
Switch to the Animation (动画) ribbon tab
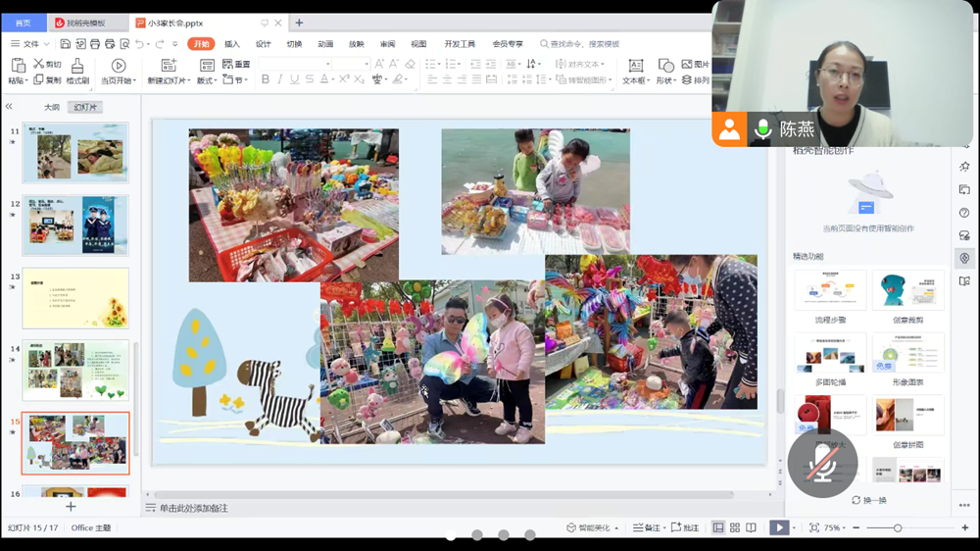point(325,44)
